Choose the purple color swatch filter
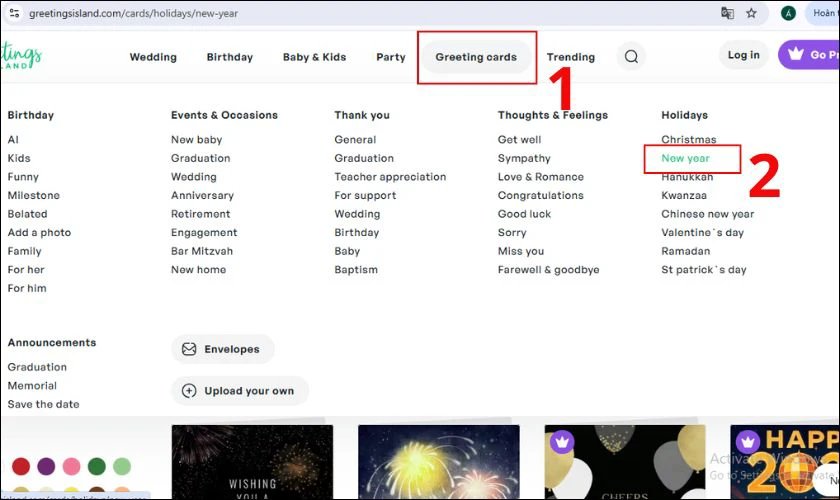The image size is (840, 500). 46,467
